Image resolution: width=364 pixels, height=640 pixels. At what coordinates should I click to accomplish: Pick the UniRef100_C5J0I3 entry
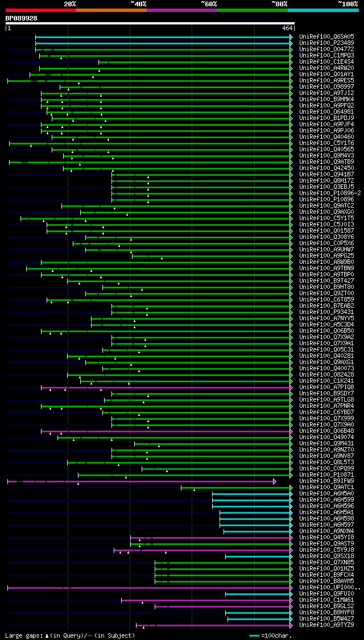click(x=326, y=225)
